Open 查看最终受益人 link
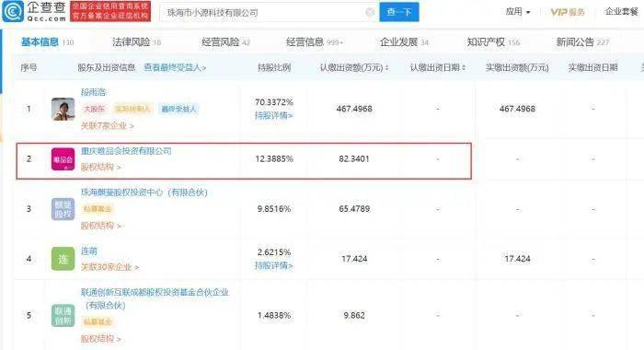This screenshot has width=644, height=350. pyautogui.click(x=175, y=67)
